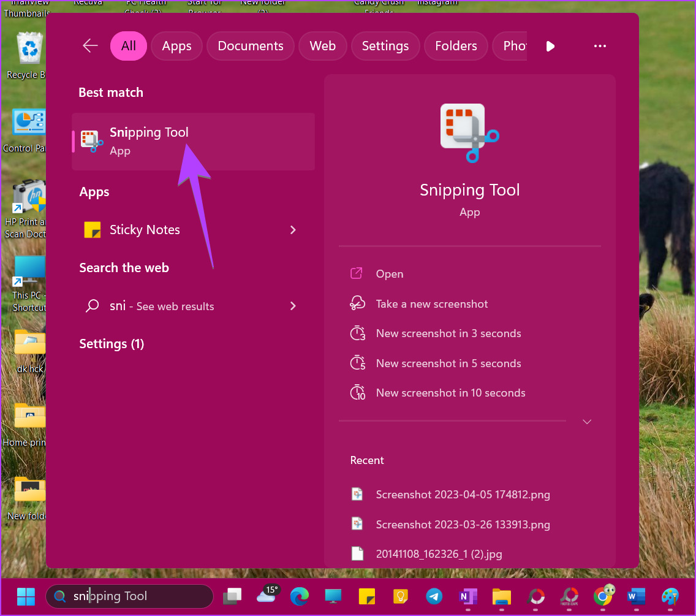Start New screenshot in 3 seconds
This screenshot has height=616, width=696.
[x=436, y=333]
